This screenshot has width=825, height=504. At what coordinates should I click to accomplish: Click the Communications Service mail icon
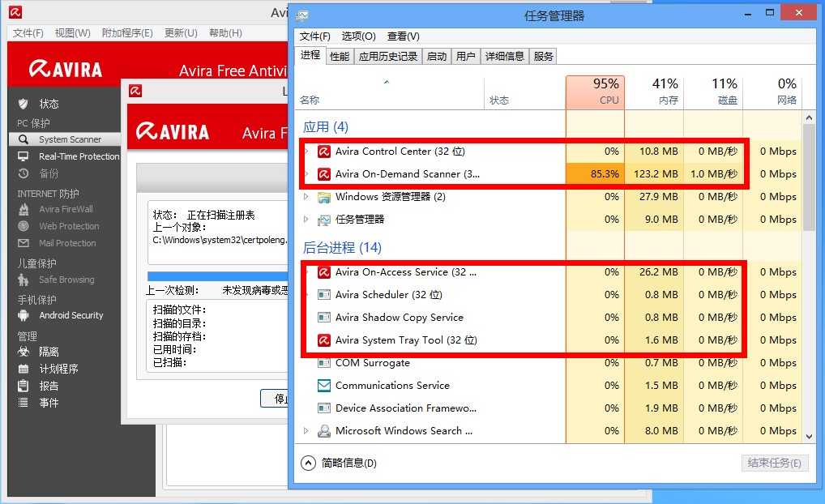point(324,386)
